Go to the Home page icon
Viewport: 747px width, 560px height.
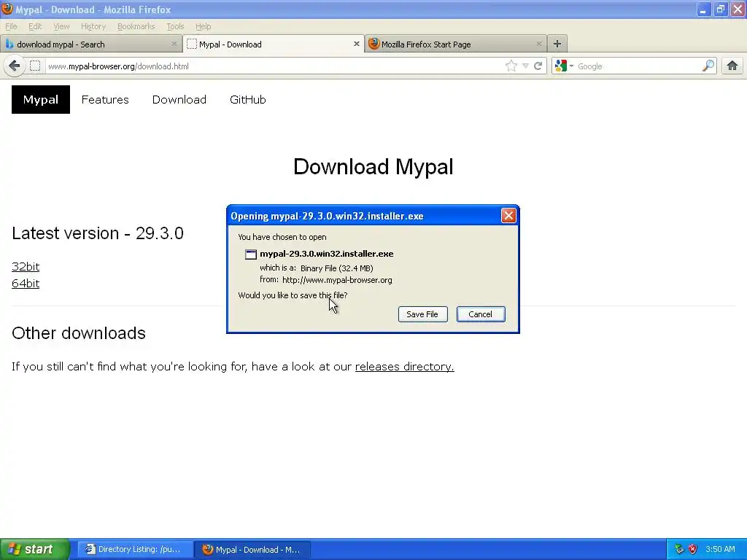pyautogui.click(x=732, y=66)
